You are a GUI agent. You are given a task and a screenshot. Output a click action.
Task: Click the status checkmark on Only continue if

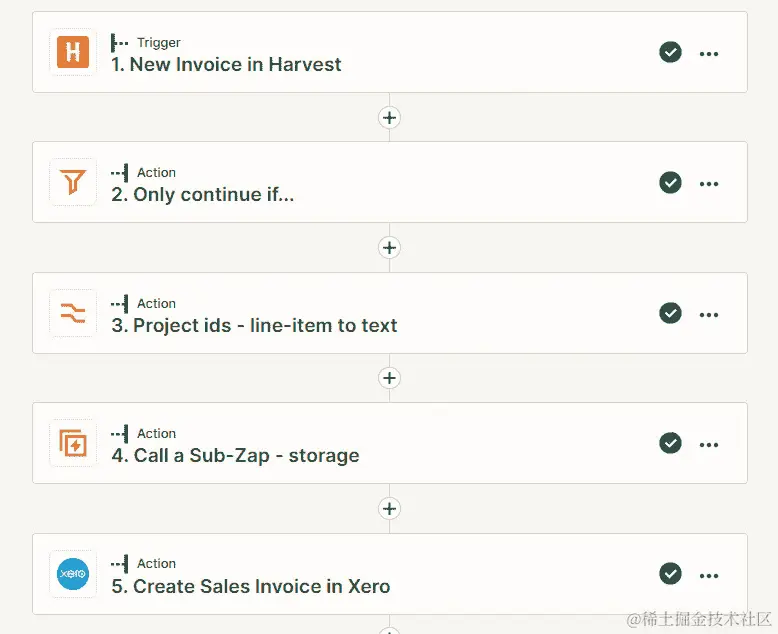670,182
